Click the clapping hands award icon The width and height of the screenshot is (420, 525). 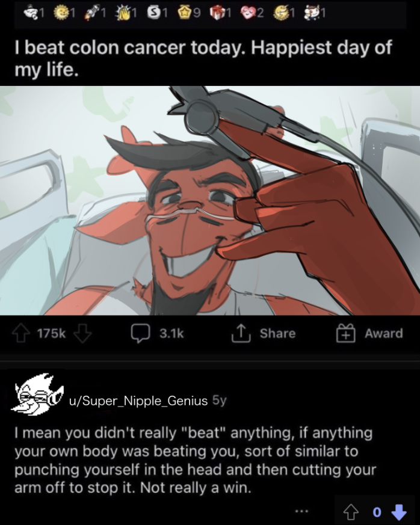(x=122, y=13)
